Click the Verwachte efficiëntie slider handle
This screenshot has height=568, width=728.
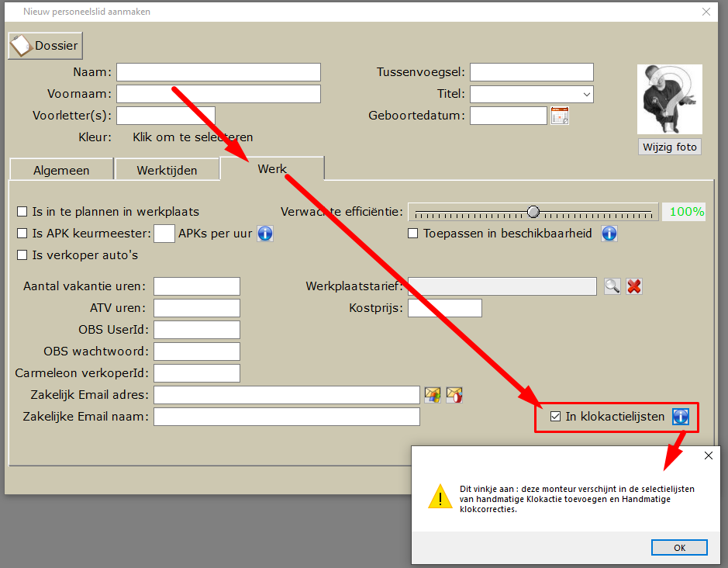[x=533, y=212]
